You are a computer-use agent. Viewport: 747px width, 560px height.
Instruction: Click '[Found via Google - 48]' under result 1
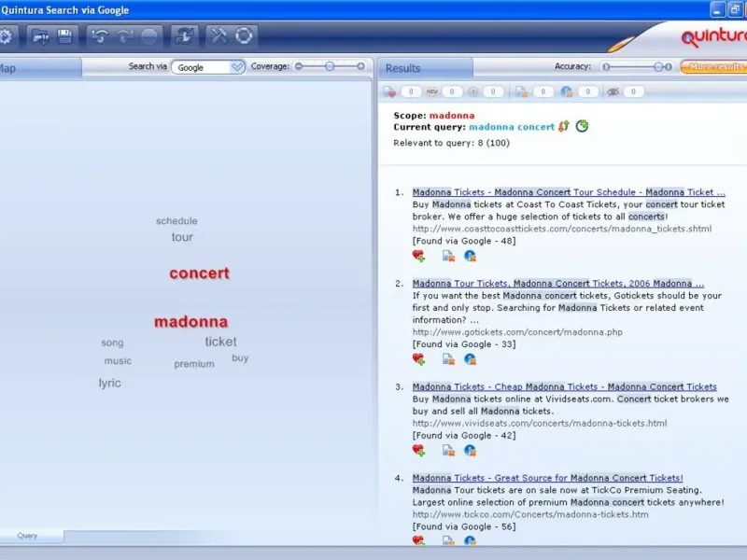coord(464,241)
